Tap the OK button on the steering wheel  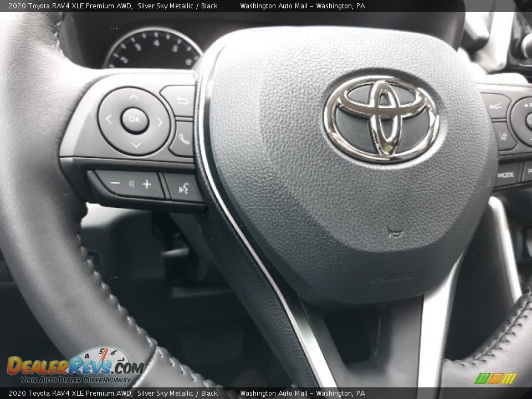(x=135, y=120)
